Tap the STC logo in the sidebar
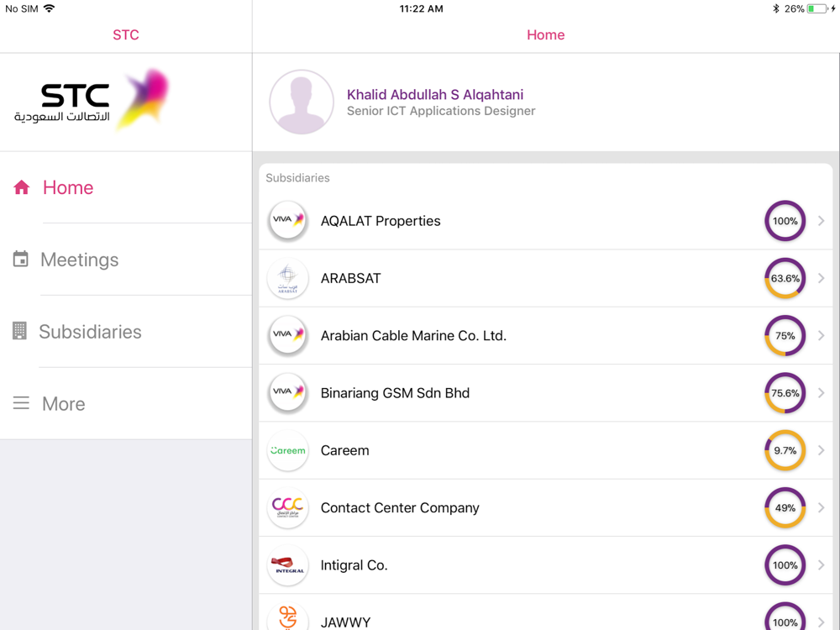 click(92, 101)
